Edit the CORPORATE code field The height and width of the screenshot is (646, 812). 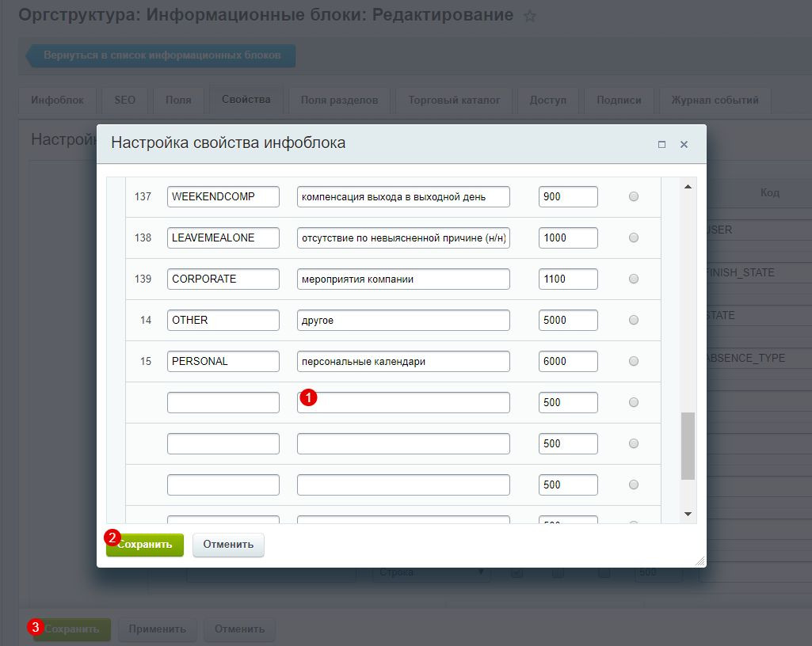[x=223, y=279]
